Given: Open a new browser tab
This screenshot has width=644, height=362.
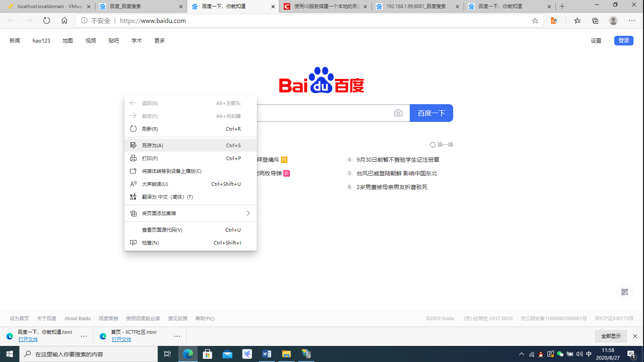Looking at the screenshot, I should (x=562, y=6).
